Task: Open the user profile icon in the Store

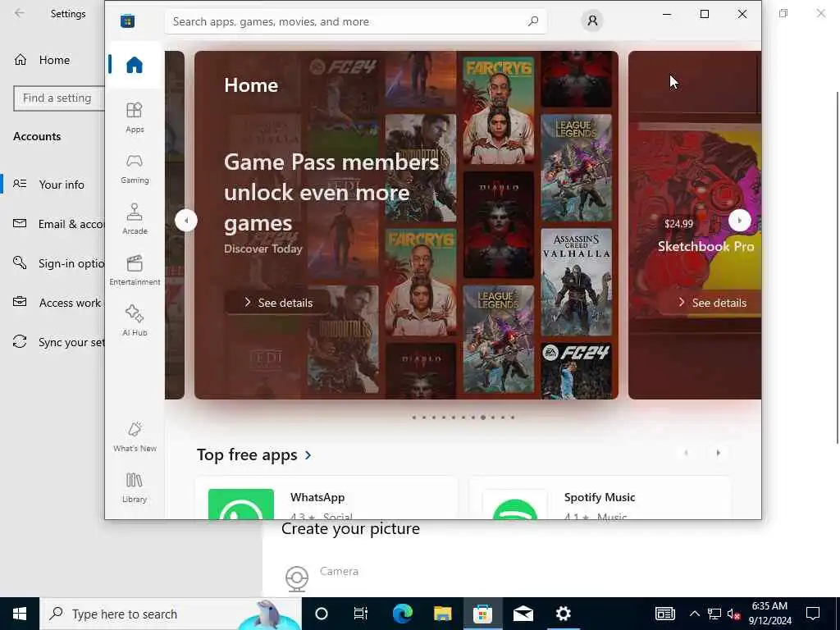Action: pyautogui.click(x=592, y=21)
